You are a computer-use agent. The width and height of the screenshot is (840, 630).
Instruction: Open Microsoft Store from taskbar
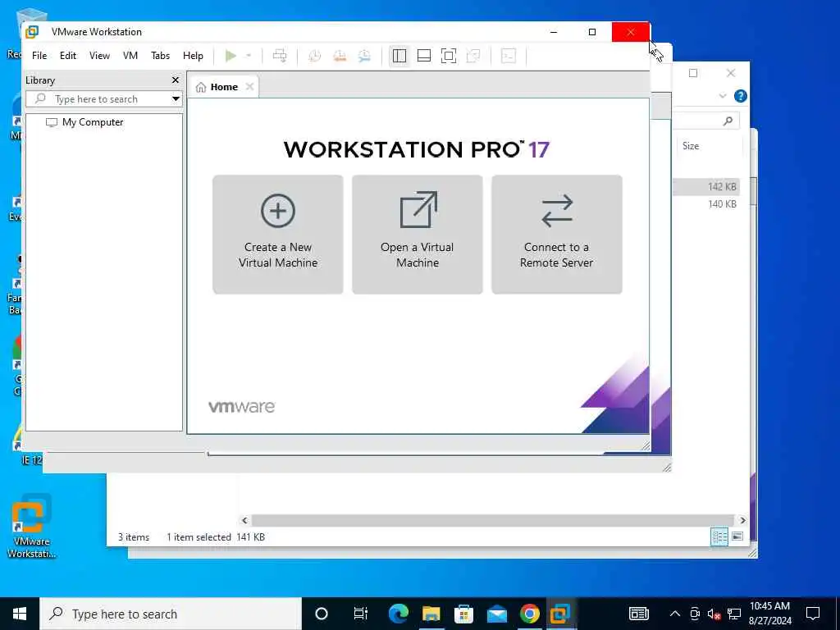pyautogui.click(x=464, y=614)
